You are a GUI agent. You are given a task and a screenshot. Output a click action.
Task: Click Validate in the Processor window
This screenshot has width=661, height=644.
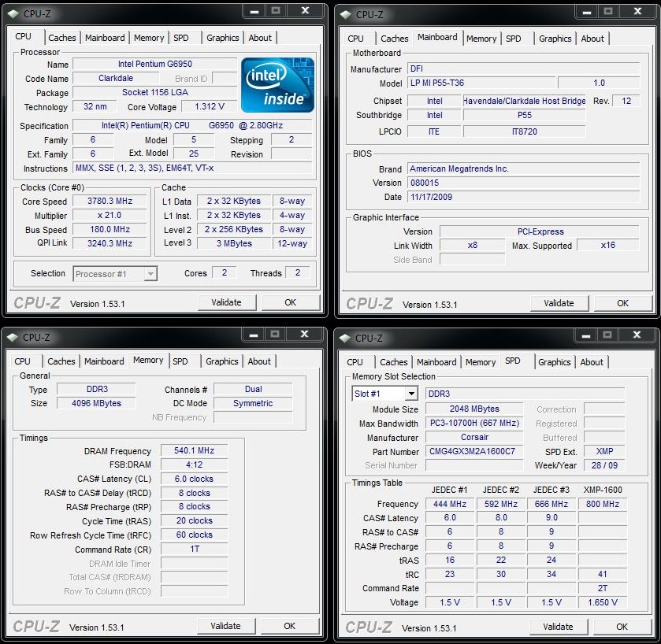point(227,302)
